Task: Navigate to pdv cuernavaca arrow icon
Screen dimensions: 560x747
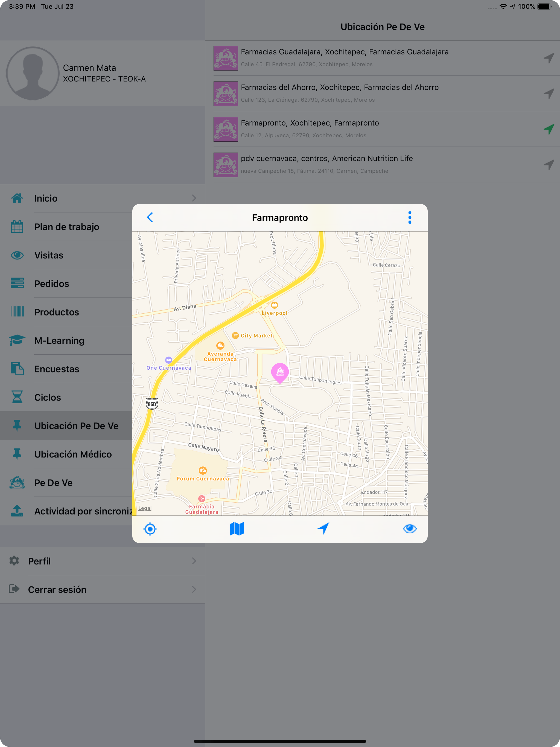Action: point(549,164)
